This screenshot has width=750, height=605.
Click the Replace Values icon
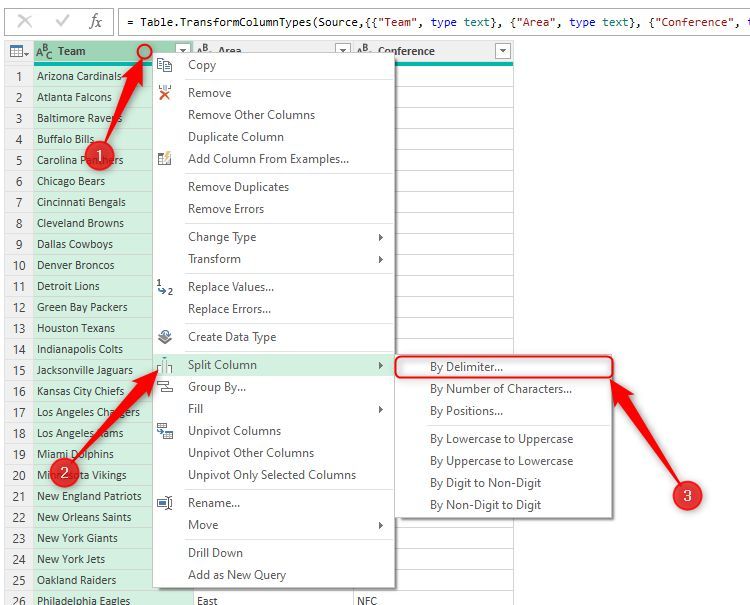(x=165, y=287)
